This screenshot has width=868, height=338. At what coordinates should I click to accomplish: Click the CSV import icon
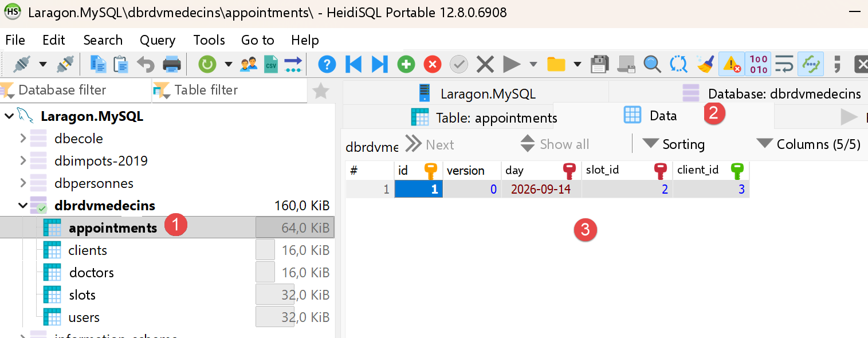click(271, 64)
